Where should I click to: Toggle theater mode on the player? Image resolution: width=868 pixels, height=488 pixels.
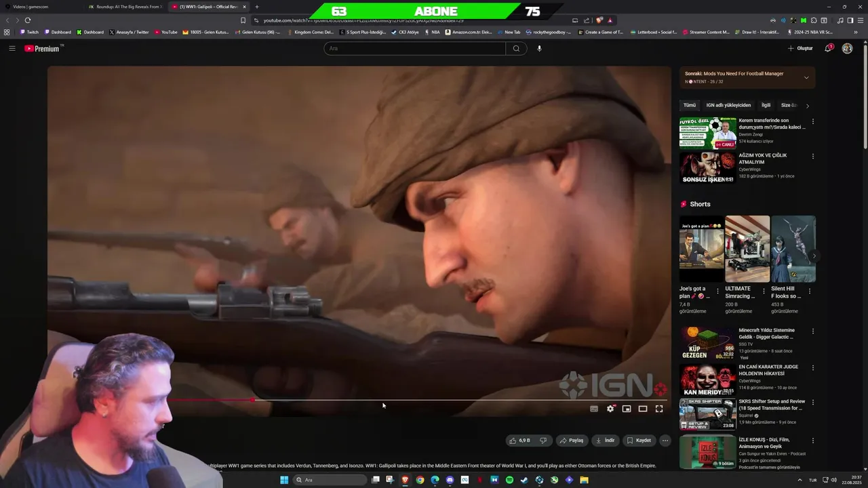(643, 409)
